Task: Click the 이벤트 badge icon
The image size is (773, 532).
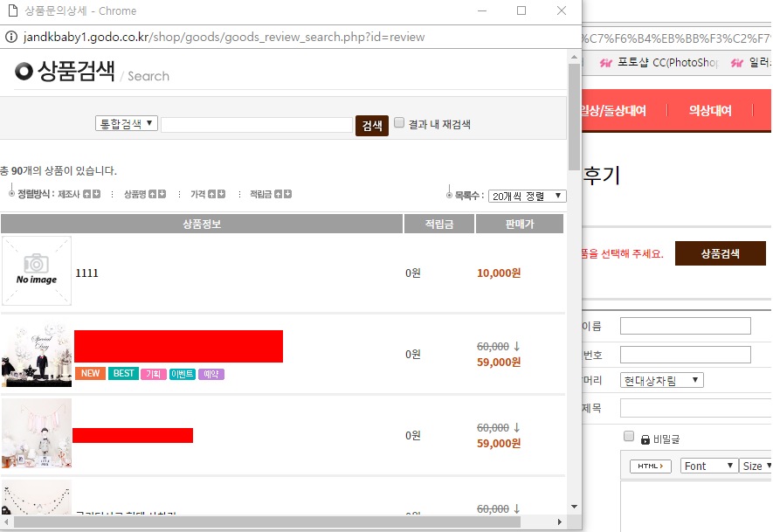Action: [182, 374]
